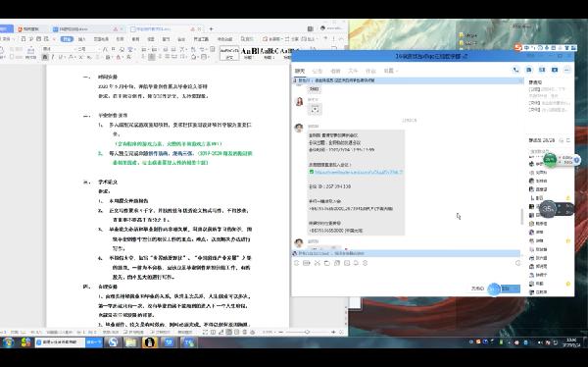The height and width of the screenshot is (367, 588).
Task: Start a voice call in the QQ group
Action: [x=516, y=70]
